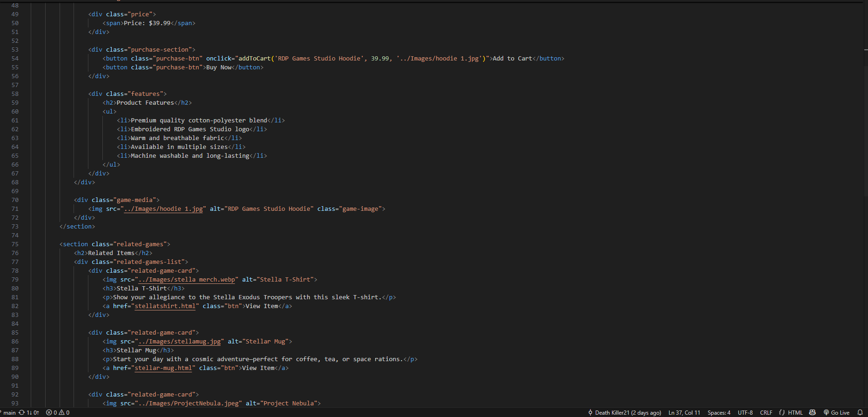868x417 pixels.
Task: Click the class value "related-games-list"
Action: point(149,262)
